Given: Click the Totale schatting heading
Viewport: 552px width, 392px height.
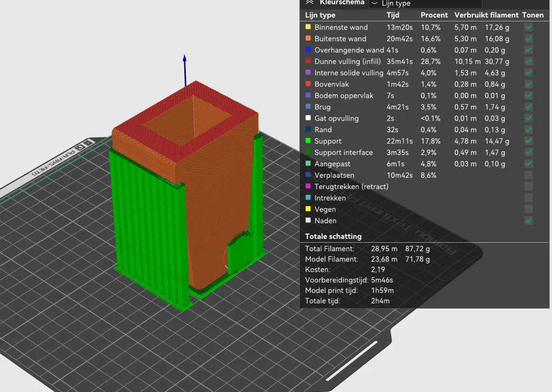Looking at the screenshot, I should [x=333, y=237].
